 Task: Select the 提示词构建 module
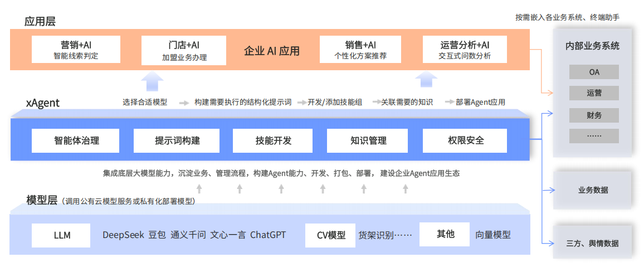(177, 140)
